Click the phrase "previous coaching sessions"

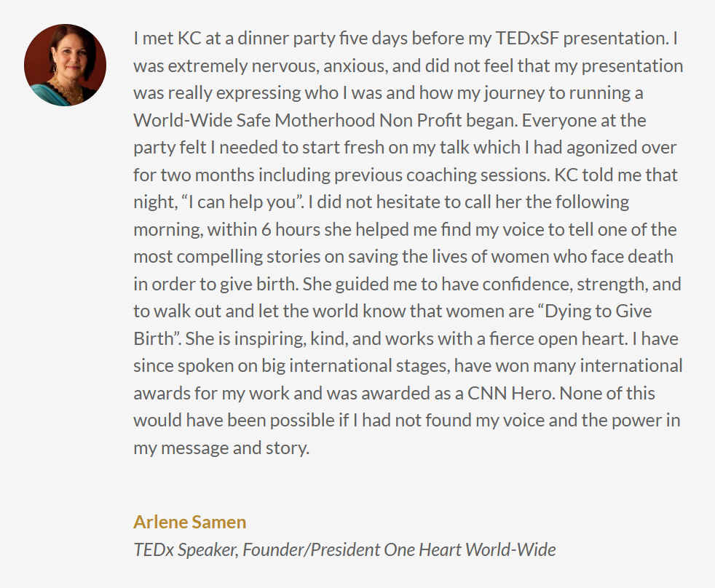click(441, 175)
